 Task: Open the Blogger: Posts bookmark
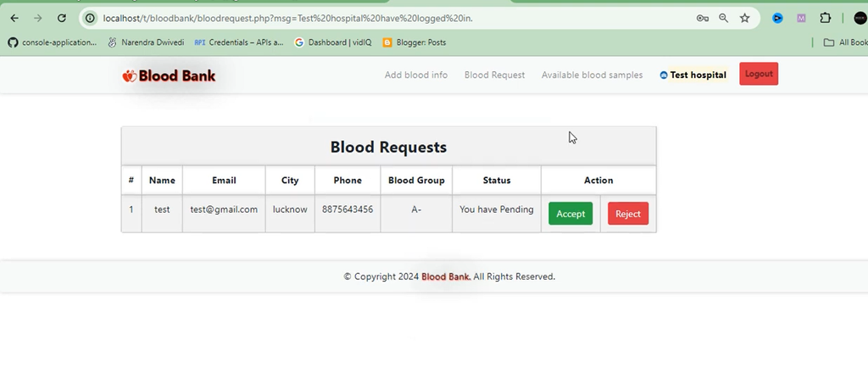(415, 42)
